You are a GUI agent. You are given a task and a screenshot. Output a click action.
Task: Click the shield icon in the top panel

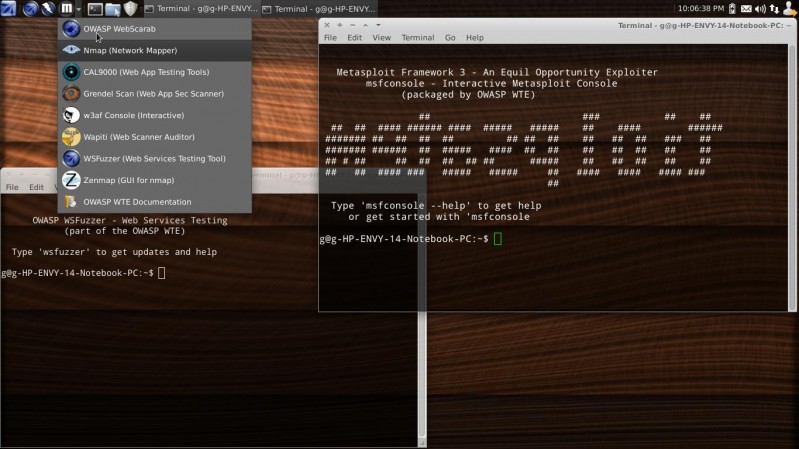click(130, 9)
